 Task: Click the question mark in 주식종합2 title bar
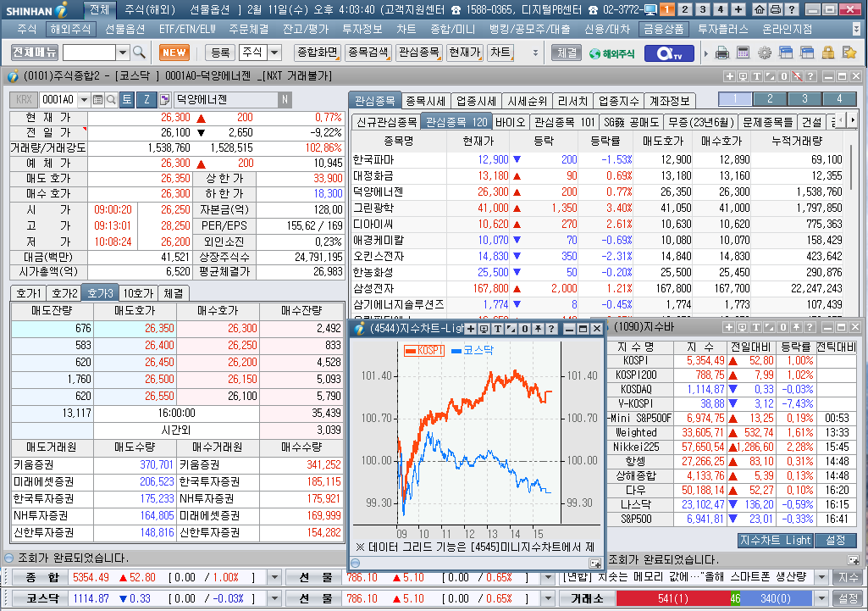pos(810,76)
